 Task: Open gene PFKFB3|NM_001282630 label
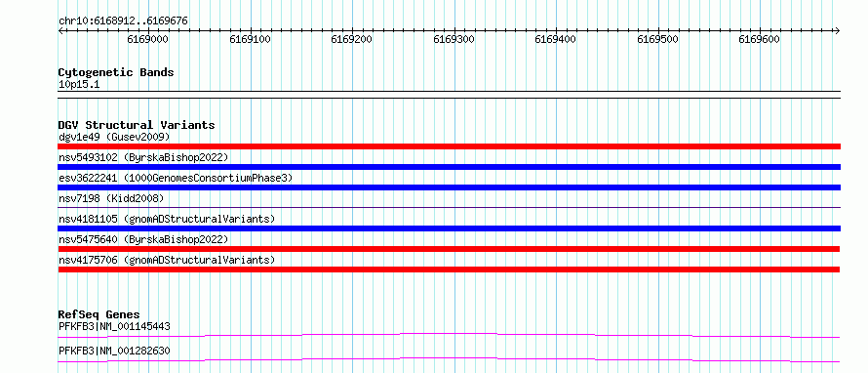114,351
